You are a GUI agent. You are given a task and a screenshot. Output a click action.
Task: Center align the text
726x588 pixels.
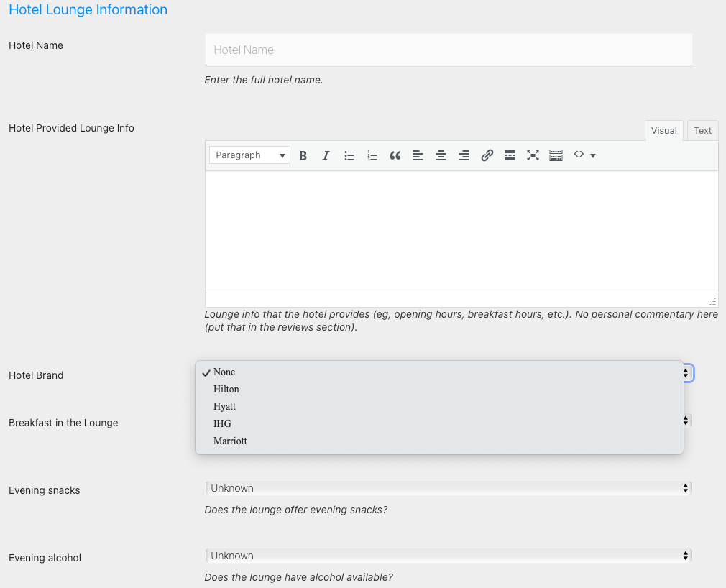click(441, 155)
